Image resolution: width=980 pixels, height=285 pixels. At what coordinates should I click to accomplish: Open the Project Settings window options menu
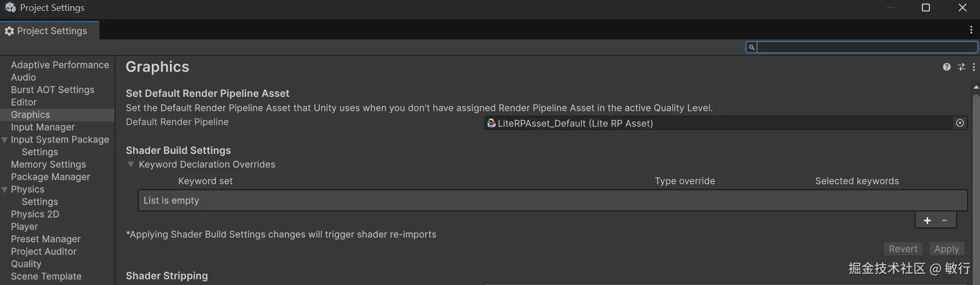[971, 30]
